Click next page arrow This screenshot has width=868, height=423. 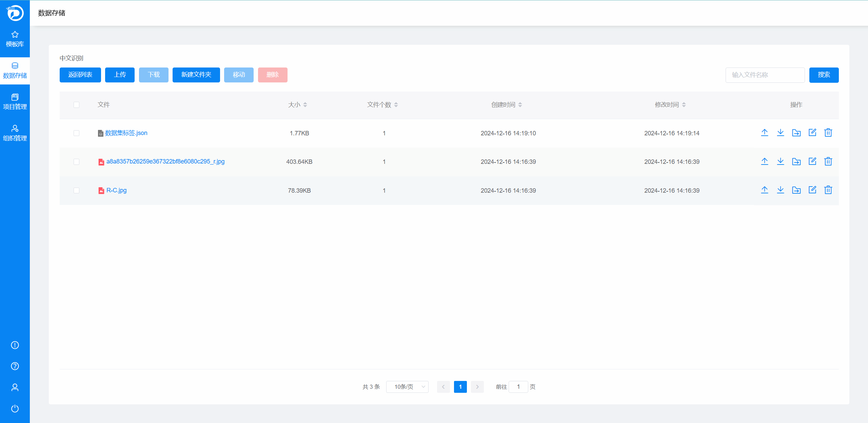[x=477, y=387]
